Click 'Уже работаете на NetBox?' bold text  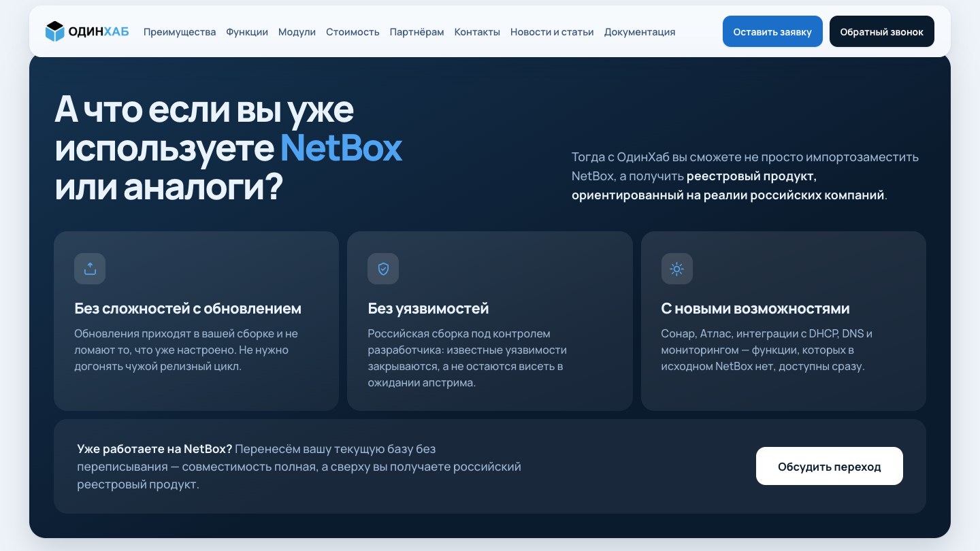tap(154, 449)
